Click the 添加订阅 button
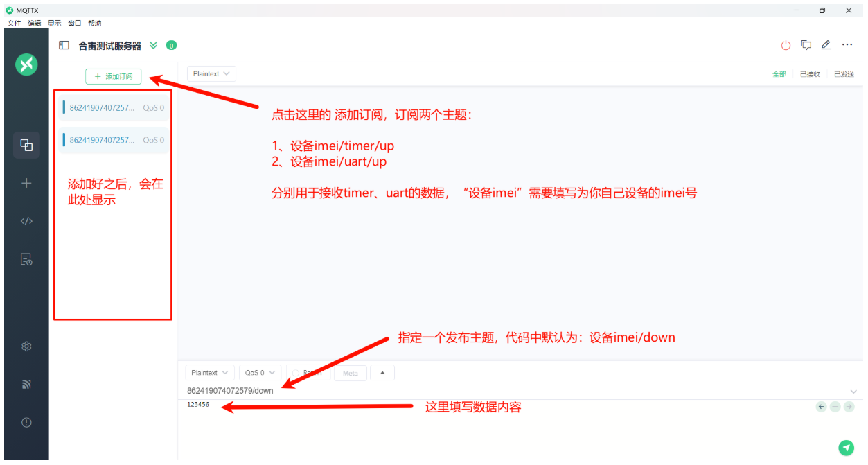 [114, 76]
